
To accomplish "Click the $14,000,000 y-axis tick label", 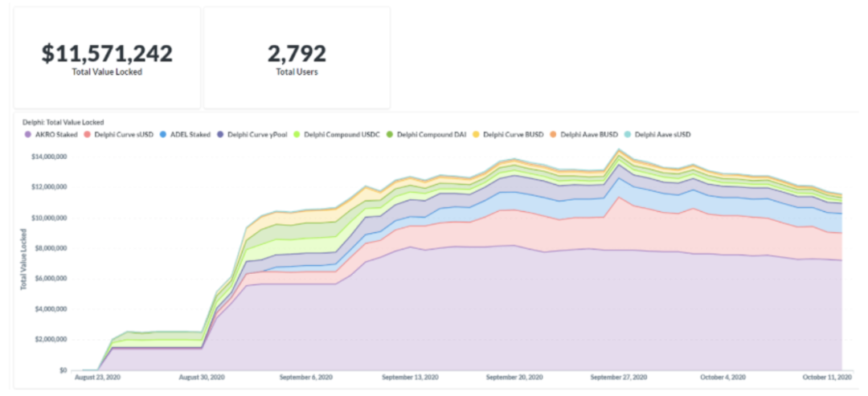I will (x=49, y=157).
